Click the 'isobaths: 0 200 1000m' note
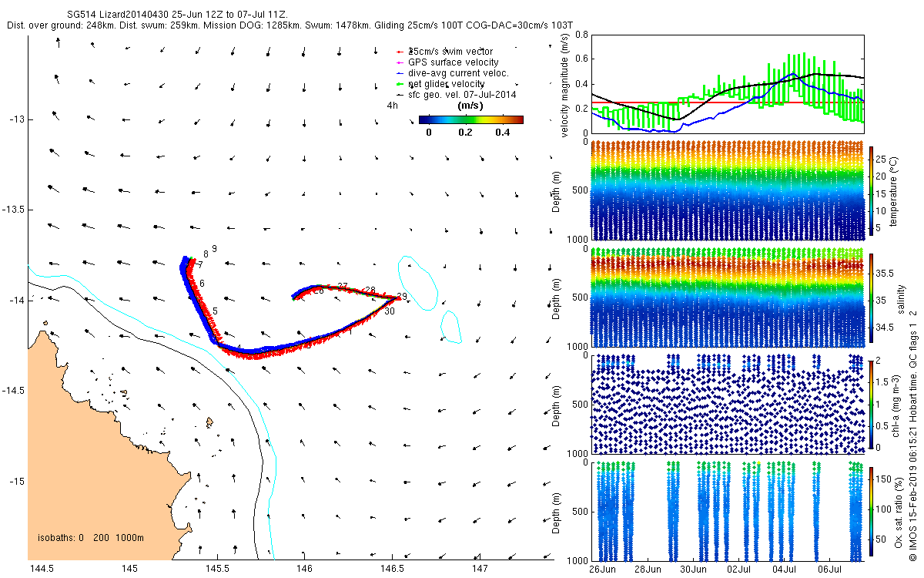The image size is (924, 578). (90, 538)
